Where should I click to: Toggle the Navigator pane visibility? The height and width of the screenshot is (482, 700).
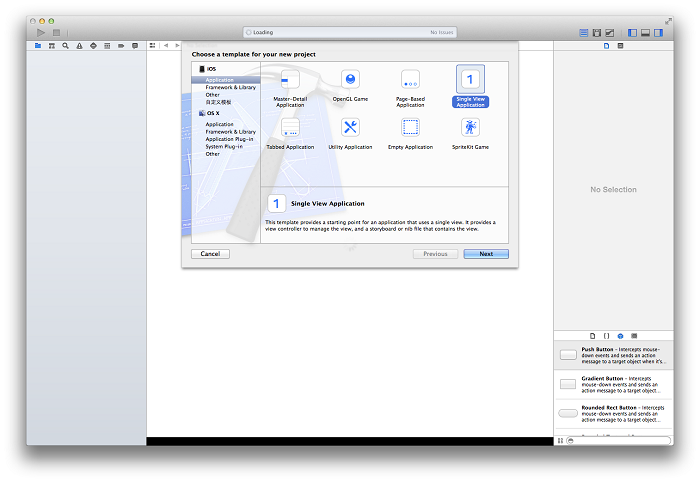pyautogui.click(x=632, y=33)
